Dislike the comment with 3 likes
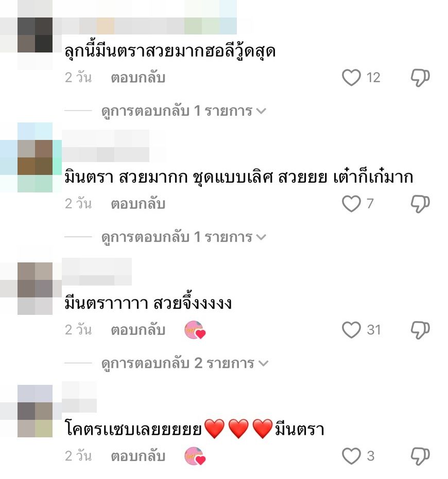The width and height of the screenshot is (448, 479). click(x=420, y=456)
